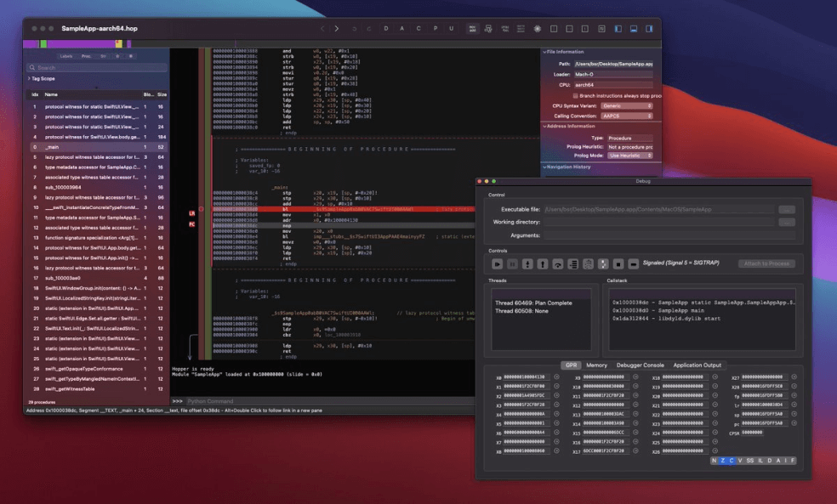
Task: Click the breakpoint dot in the gutter
Action: pos(202,209)
